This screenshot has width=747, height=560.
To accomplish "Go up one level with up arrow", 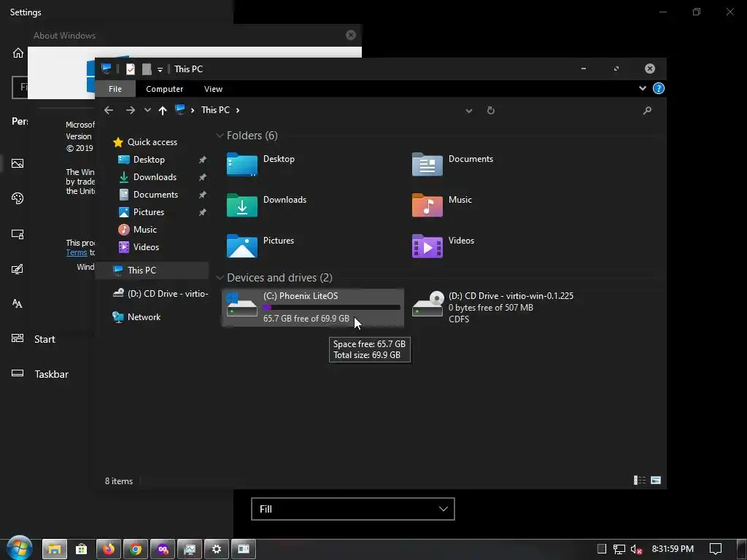I will coord(163,111).
